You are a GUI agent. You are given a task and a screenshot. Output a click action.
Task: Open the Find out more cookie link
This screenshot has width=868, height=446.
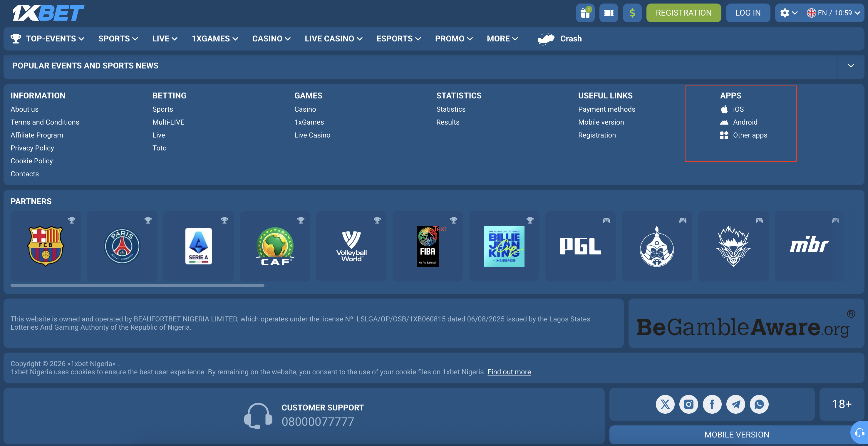coord(509,372)
